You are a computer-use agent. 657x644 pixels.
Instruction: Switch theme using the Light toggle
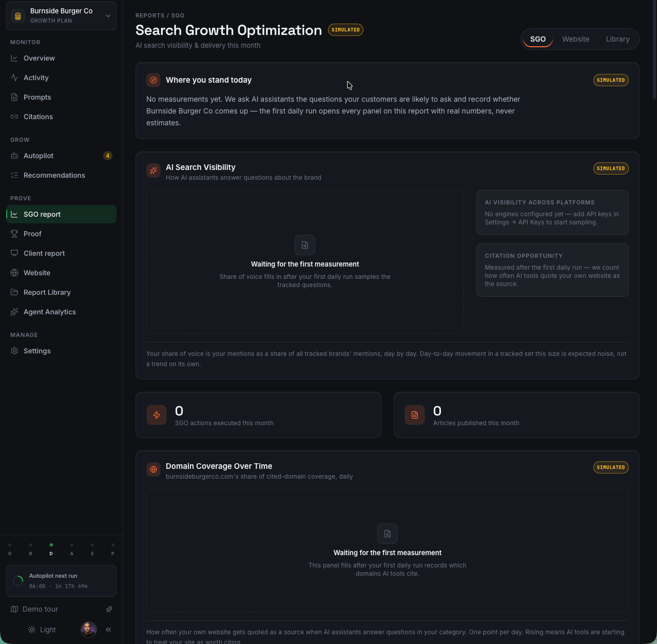pos(42,630)
